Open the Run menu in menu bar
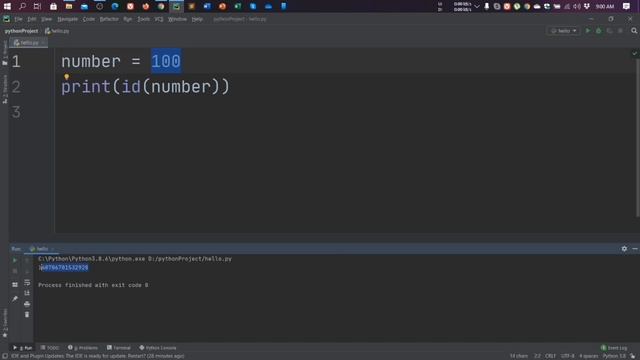 pyautogui.click(x=128, y=19)
